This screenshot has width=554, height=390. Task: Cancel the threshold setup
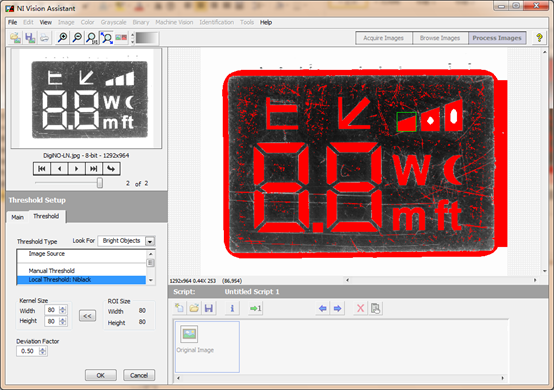pyautogui.click(x=139, y=375)
